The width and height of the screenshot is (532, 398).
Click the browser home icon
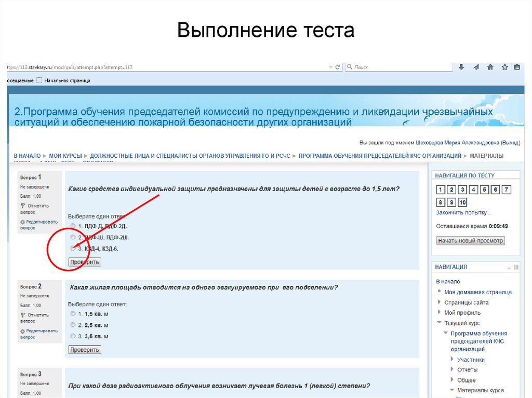(x=489, y=66)
